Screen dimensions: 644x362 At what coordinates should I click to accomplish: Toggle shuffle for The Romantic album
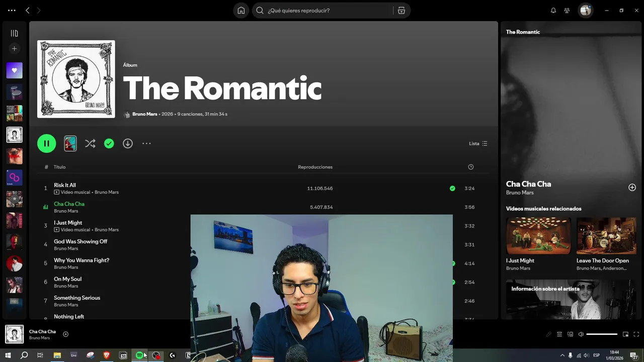pyautogui.click(x=90, y=143)
